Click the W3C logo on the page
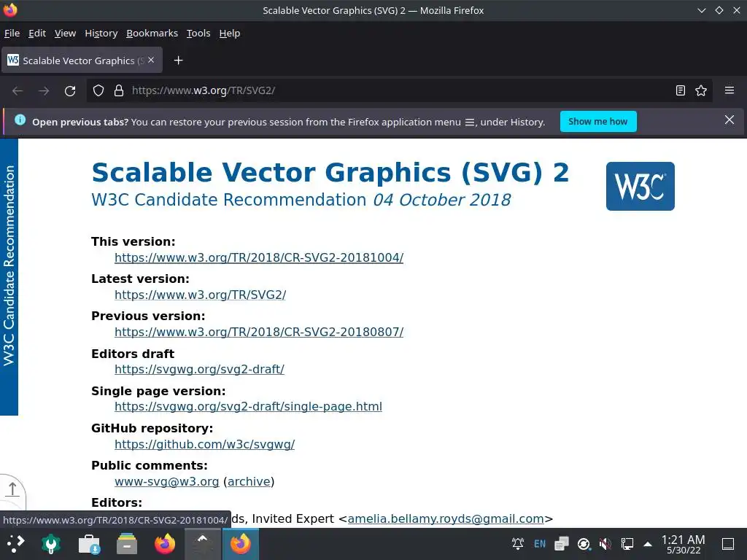The image size is (747, 560). 640,186
